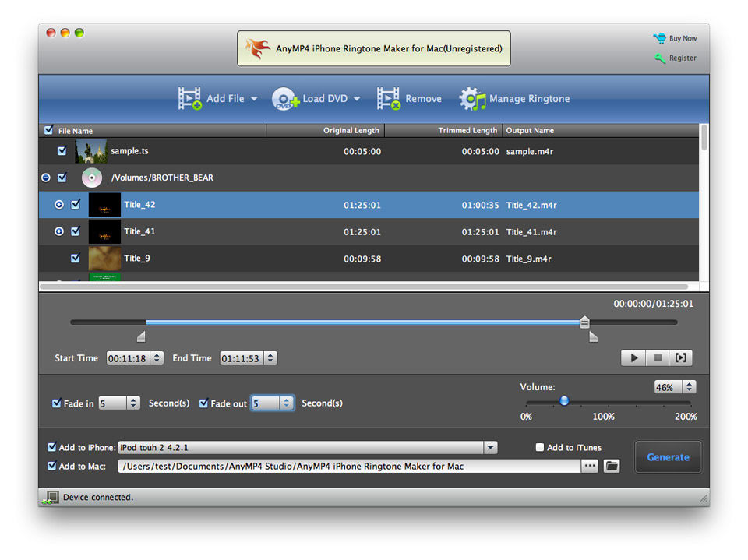Click the Start Time stepper arrows
Screen dimensions: 748x560
[x=157, y=358]
